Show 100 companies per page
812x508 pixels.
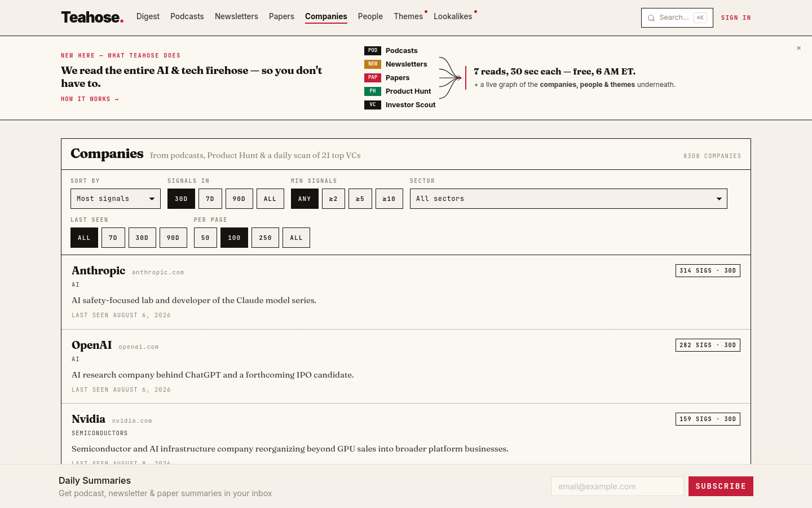click(x=234, y=238)
